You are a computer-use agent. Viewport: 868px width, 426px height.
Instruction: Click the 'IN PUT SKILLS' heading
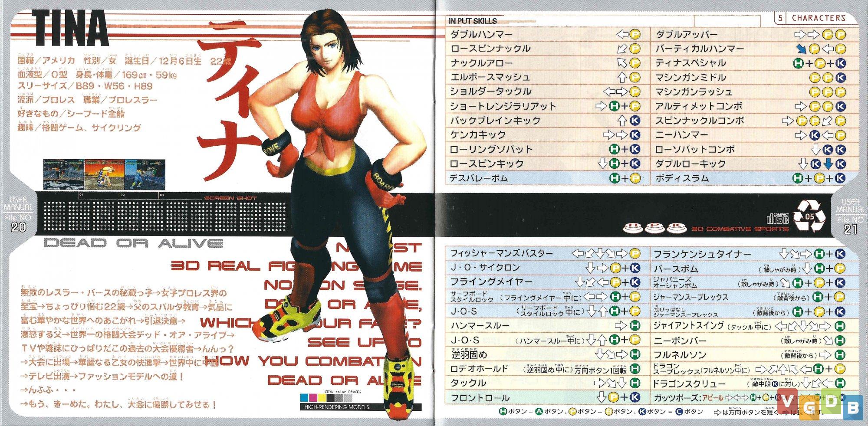pyautogui.click(x=473, y=21)
